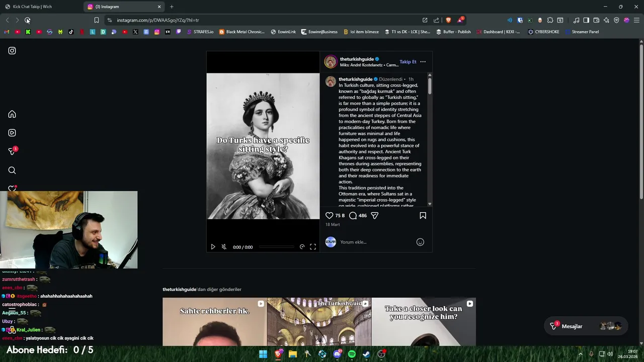Open the browser extensions puzzle icon
644x362 pixels.
point(550,20)
